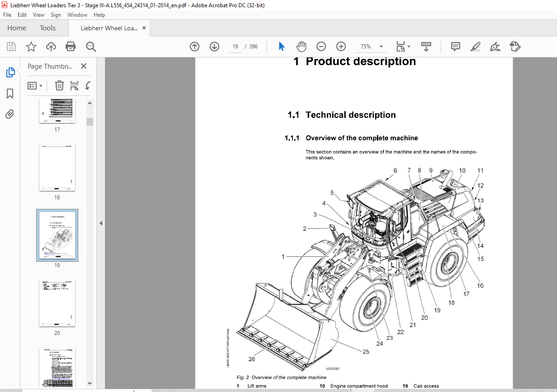Upload the file with the cloud icon
The image size is (557, 392).
[x=51, y=47]
